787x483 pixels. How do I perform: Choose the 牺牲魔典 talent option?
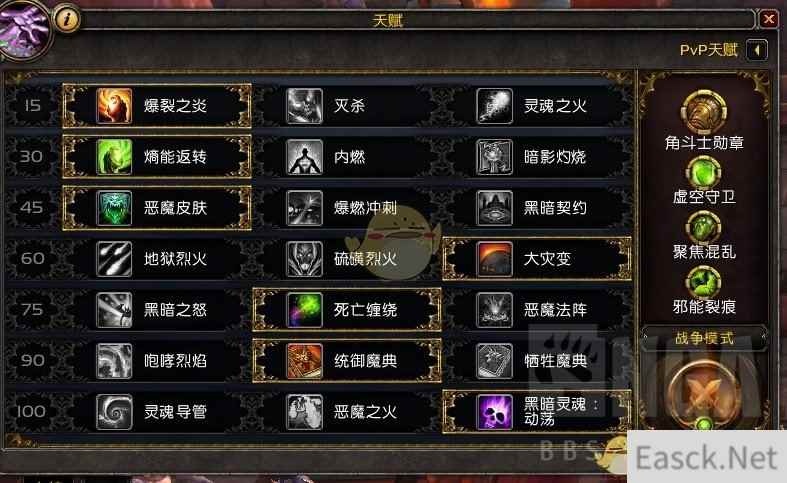tap(536, 361)
